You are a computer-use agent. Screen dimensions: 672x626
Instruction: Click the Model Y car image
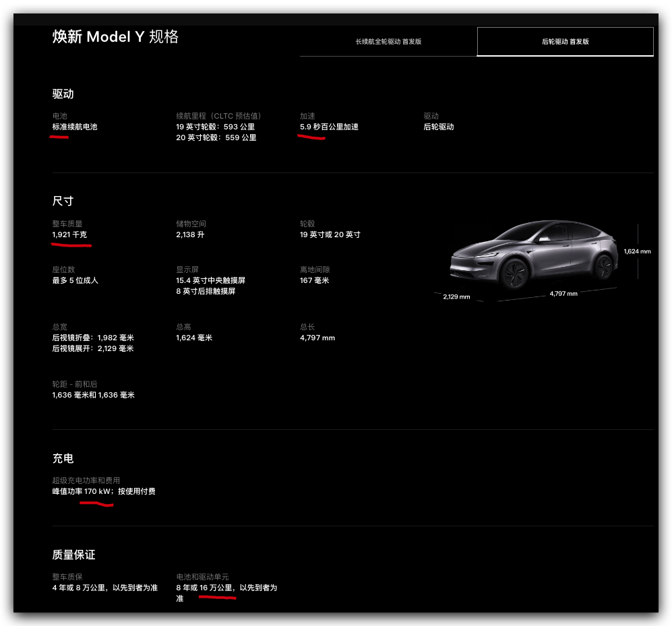(533, 253)
